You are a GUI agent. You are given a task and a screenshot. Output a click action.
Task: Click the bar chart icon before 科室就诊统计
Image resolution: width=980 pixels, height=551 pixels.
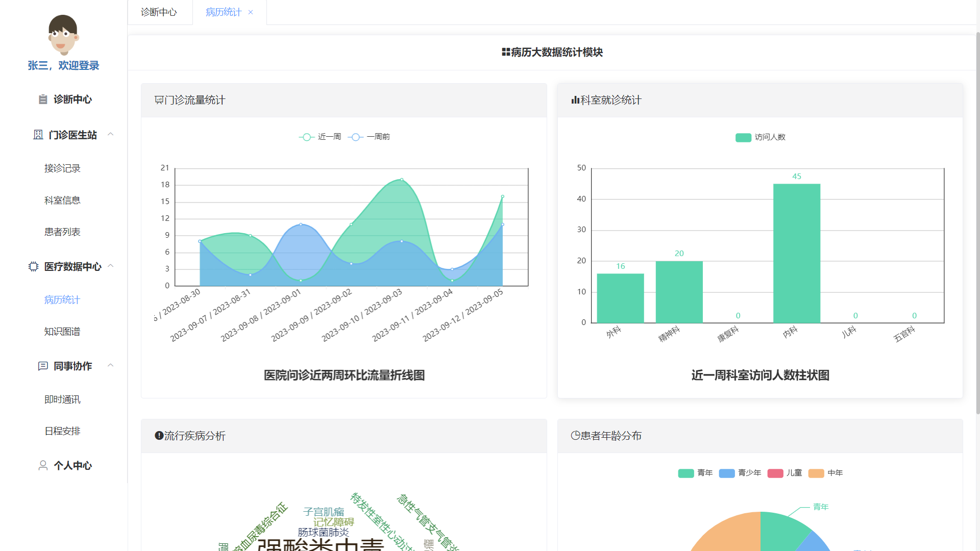click(x=575, y=100)
